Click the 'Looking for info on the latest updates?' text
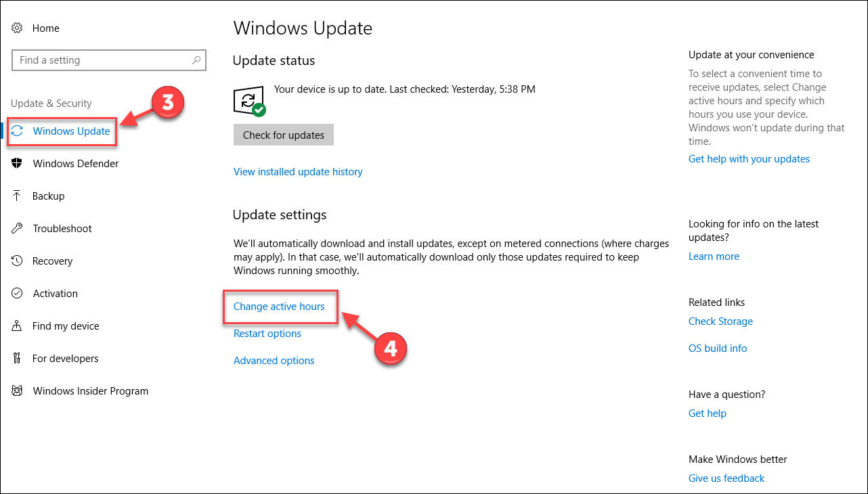868x494 pixels. pos(754,231)
